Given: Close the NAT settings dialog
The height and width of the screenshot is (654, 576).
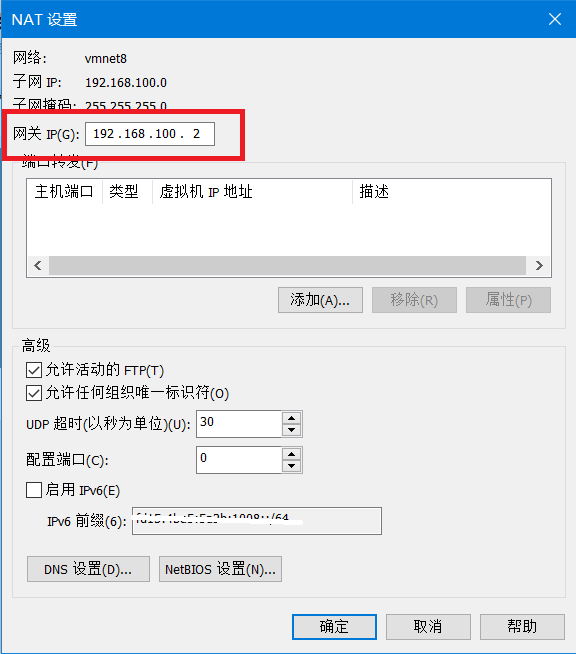Looking at the screenshot, I should pos(555,19).
